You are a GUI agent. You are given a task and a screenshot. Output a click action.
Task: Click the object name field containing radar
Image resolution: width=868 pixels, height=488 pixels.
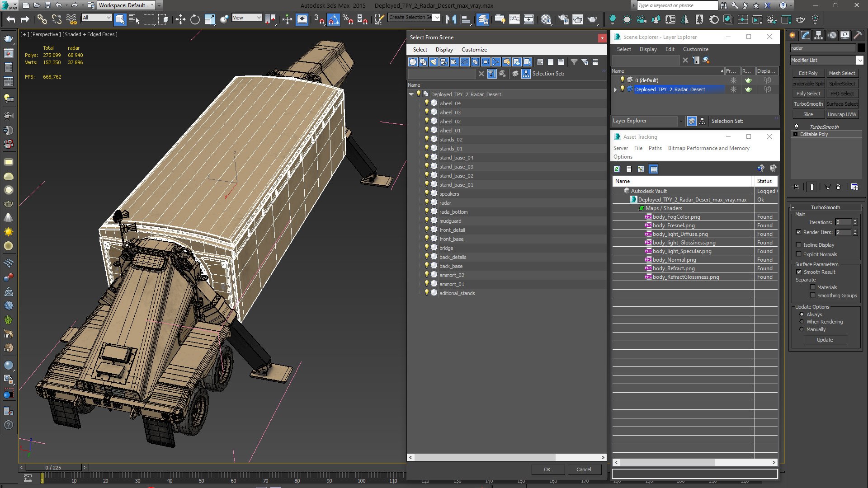click(x=823, y=48)
